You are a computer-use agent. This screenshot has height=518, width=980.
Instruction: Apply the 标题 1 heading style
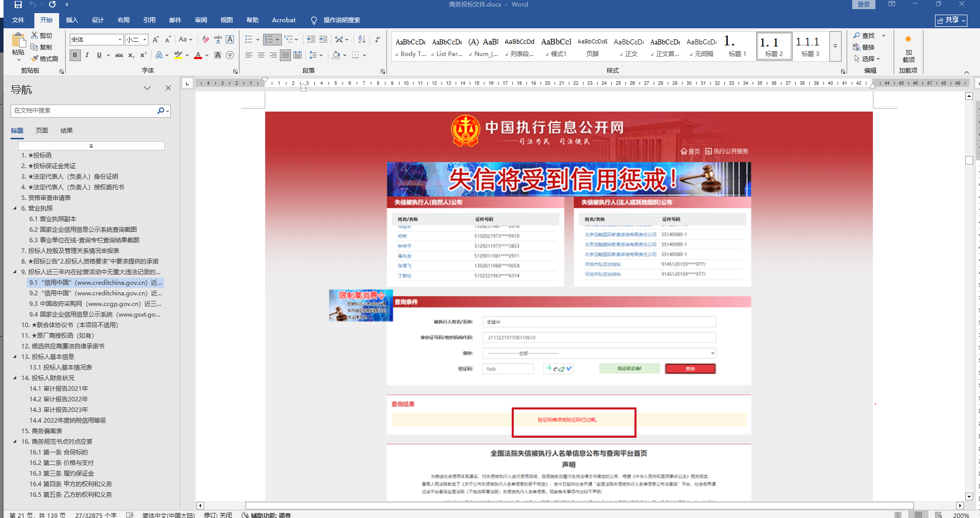click(x=738, y=46)
